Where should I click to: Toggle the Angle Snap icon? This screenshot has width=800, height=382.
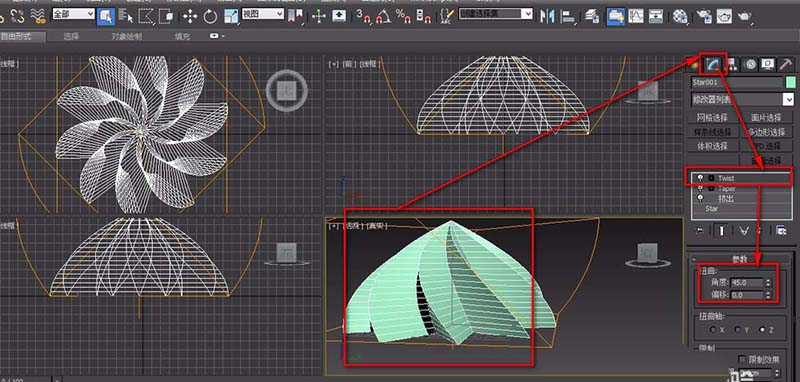(x=383, y=17)
